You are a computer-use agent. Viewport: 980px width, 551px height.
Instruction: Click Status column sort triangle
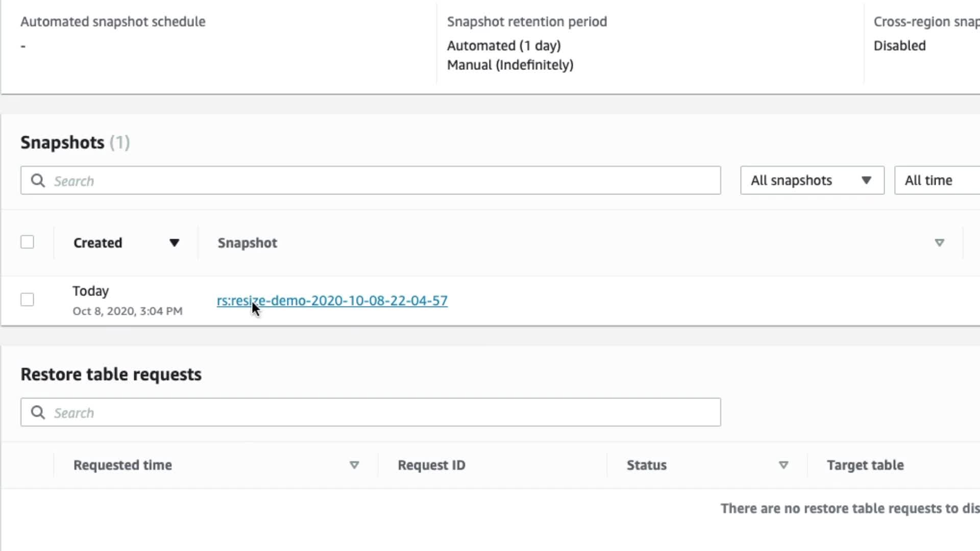coord(783,465)
